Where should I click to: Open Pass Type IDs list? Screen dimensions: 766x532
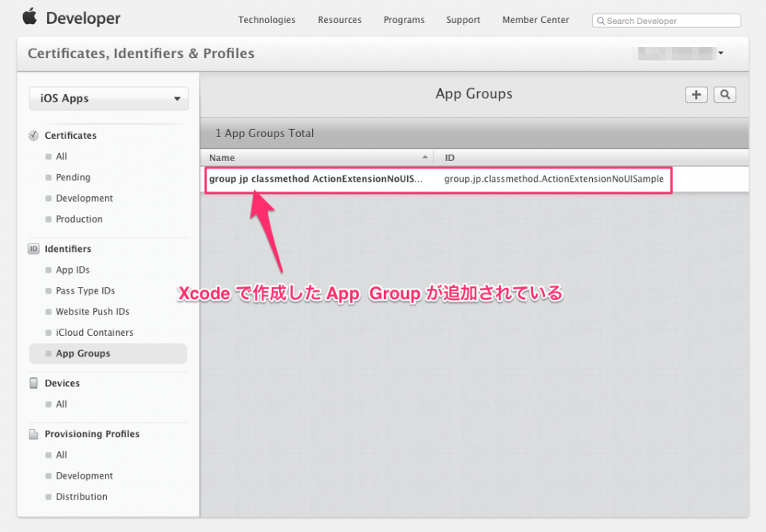click(x=85, y=290)
